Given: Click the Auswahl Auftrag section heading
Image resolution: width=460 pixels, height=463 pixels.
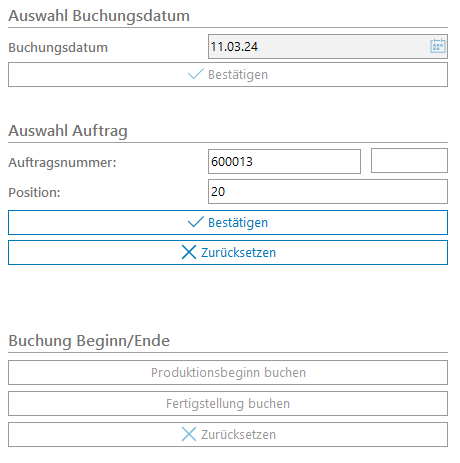Looking at the screenshot, I should (x=68, y=131).
